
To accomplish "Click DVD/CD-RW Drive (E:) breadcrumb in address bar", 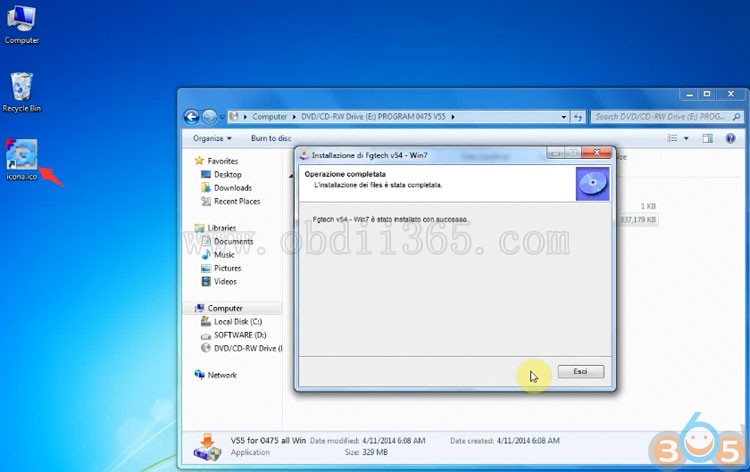I will pos(373,117).
